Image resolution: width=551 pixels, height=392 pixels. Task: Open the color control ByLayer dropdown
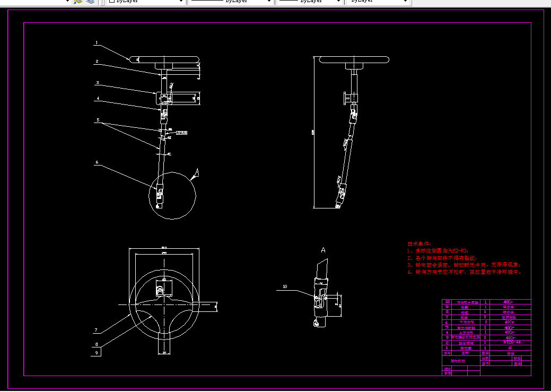coord(146,2)
